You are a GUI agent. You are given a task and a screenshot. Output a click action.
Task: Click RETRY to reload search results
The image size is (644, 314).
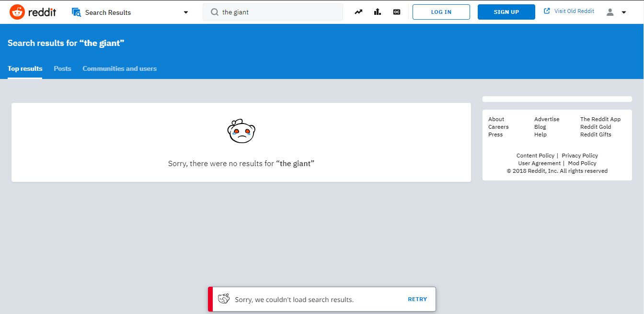(417, 299)
